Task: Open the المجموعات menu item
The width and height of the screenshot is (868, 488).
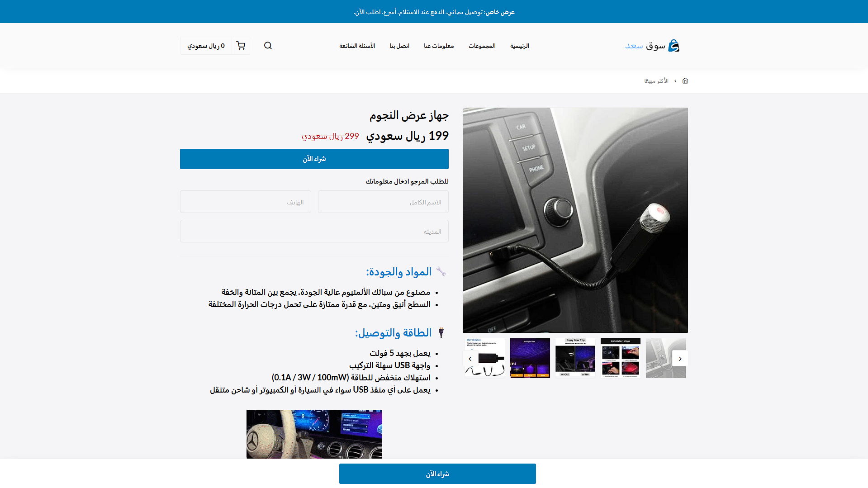Action: click(482, 46)
